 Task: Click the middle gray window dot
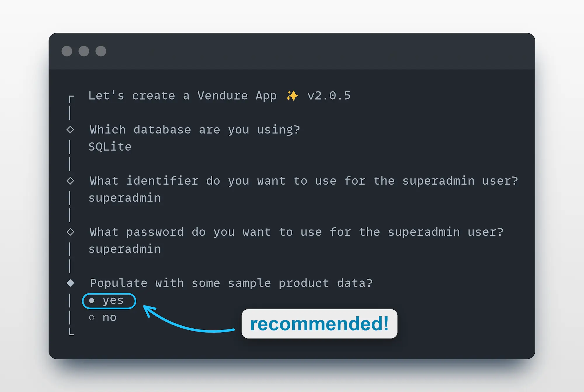click(x=84, y=51)
